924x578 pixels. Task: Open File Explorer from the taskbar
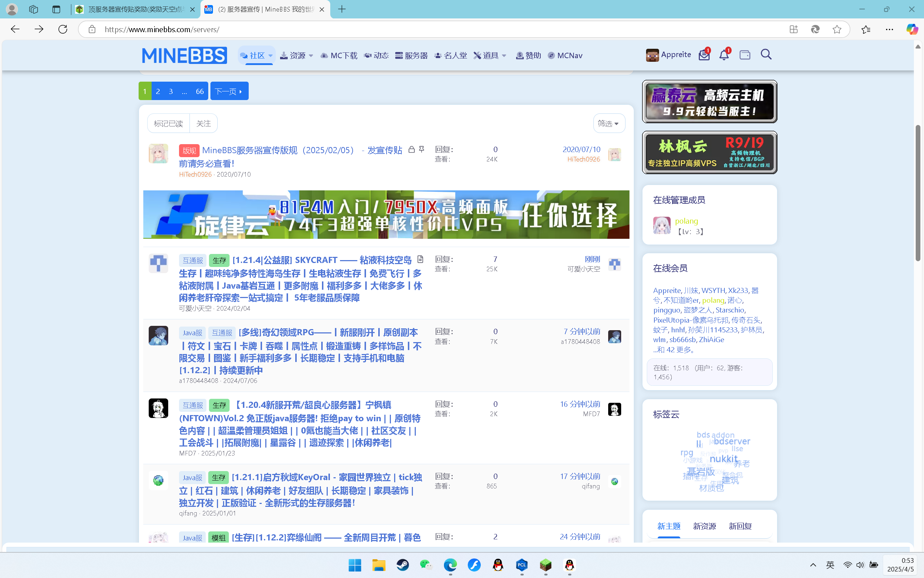[379, 565]
